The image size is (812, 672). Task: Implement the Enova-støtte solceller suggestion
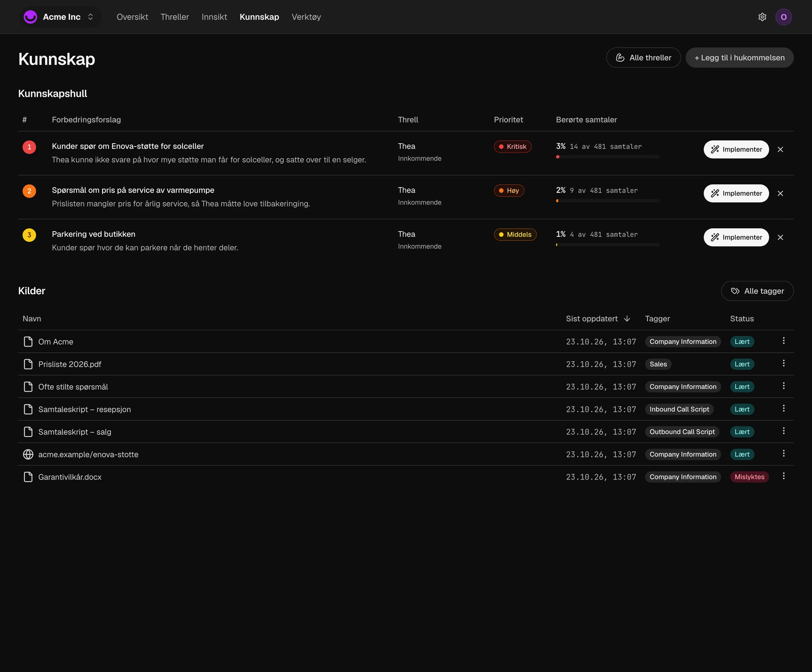[x=736, y=149]
